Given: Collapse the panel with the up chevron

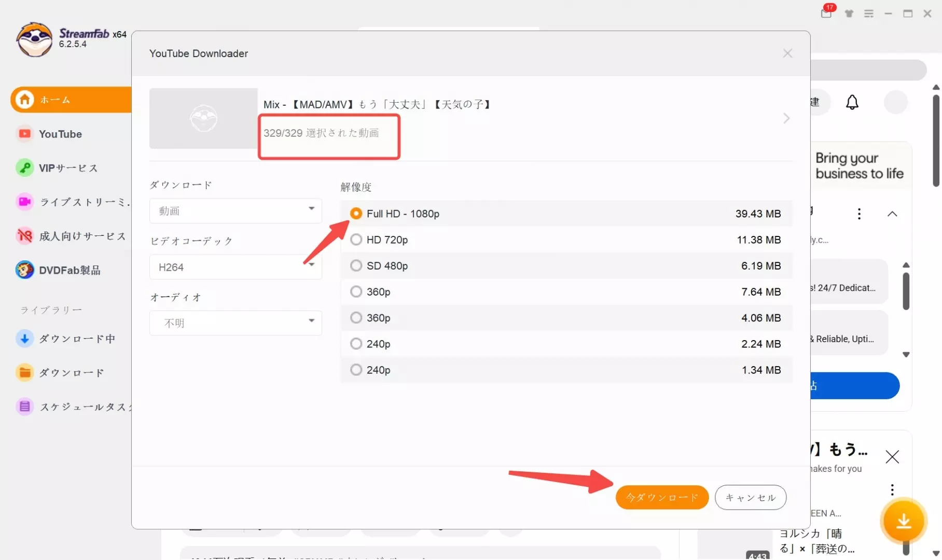Looking at the screenshot, I should click(892, 214).
